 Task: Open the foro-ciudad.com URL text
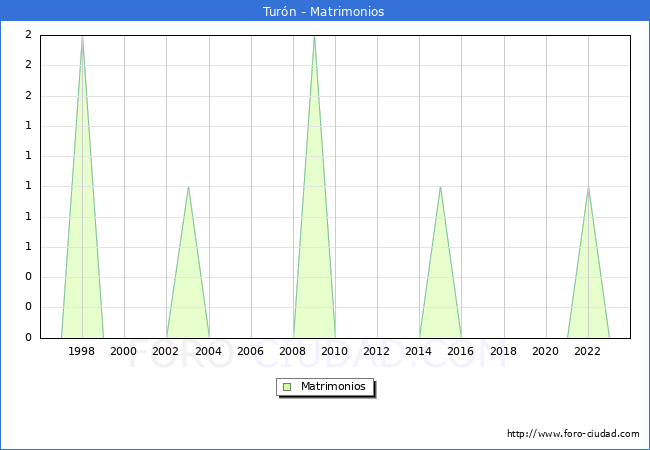(x=573, y=433)
